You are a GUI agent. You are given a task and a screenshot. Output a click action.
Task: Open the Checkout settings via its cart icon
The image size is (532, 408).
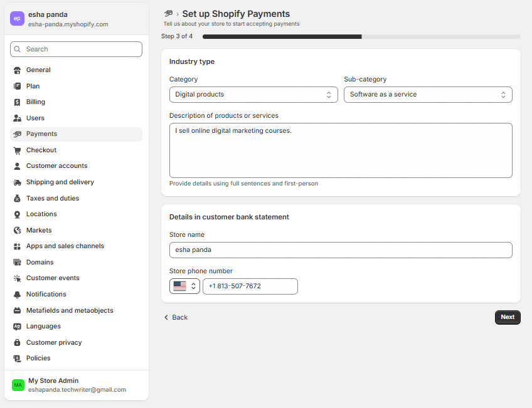[16, 150]
